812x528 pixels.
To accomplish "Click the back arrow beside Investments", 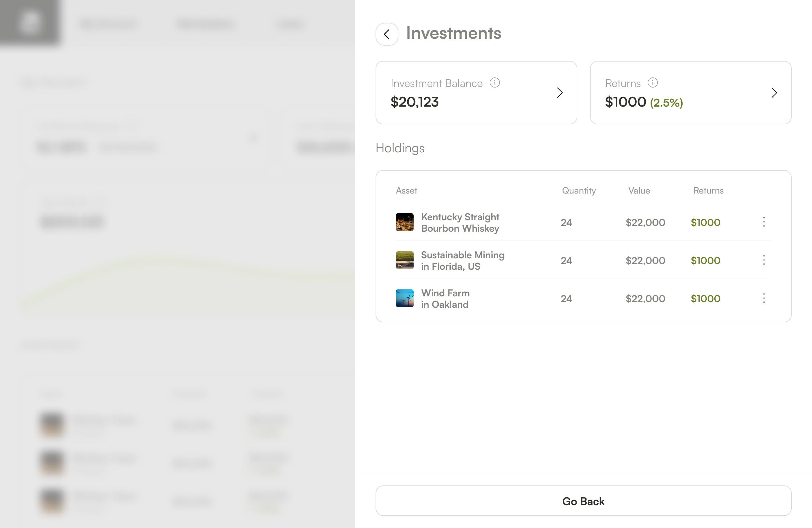I will 387,34.
